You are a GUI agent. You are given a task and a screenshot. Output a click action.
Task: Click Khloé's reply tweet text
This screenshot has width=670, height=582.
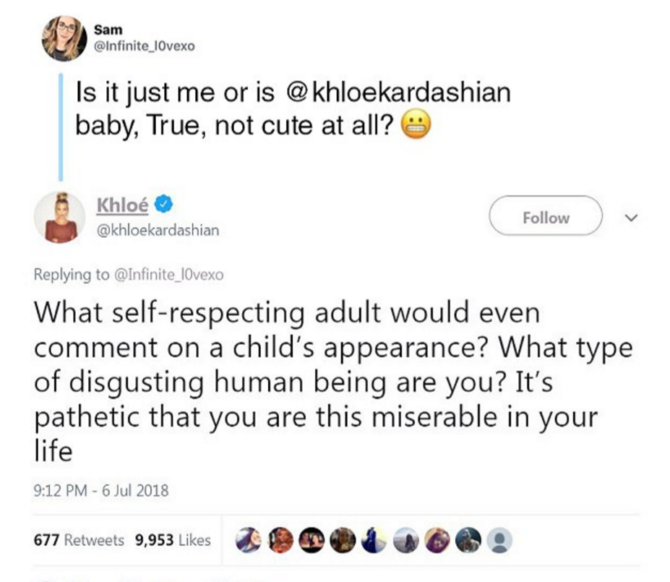320,380
